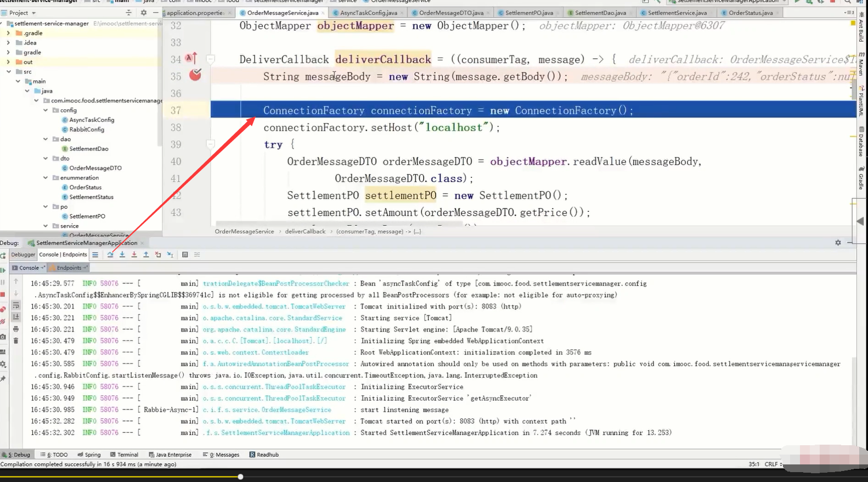Clear console with the trash icon

[16, 341]
